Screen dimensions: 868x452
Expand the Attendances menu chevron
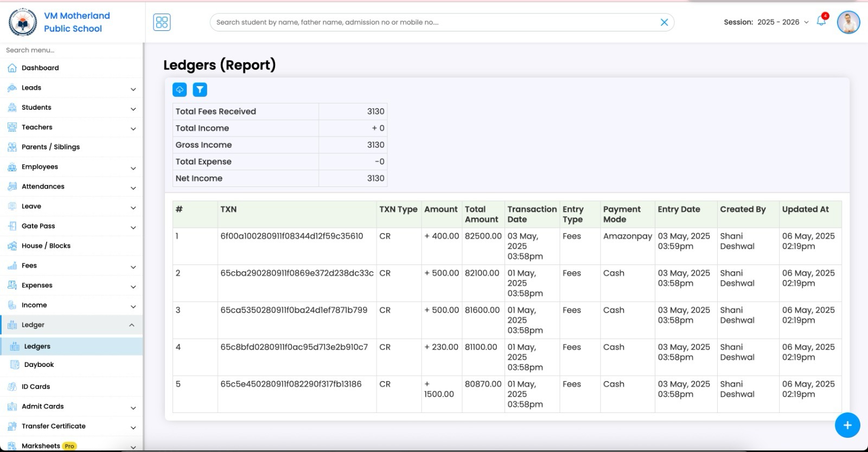pyautogui.click(x=133, y=188)
